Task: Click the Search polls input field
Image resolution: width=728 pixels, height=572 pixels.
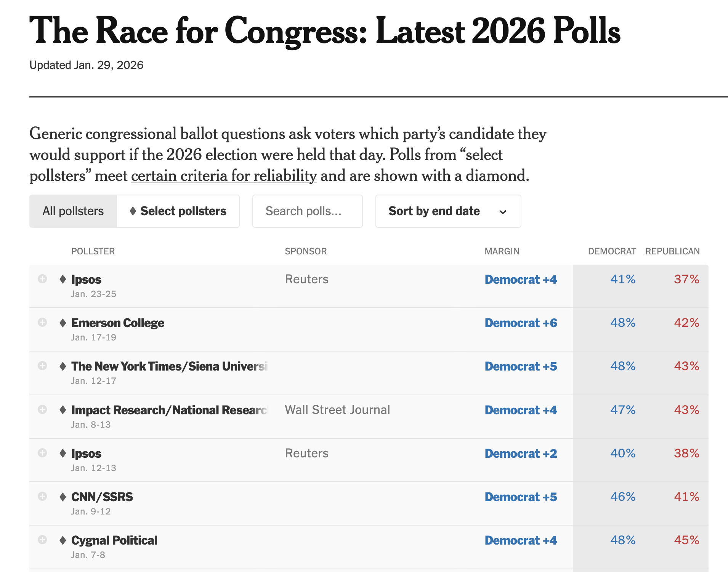Action: tap(307, 211)
